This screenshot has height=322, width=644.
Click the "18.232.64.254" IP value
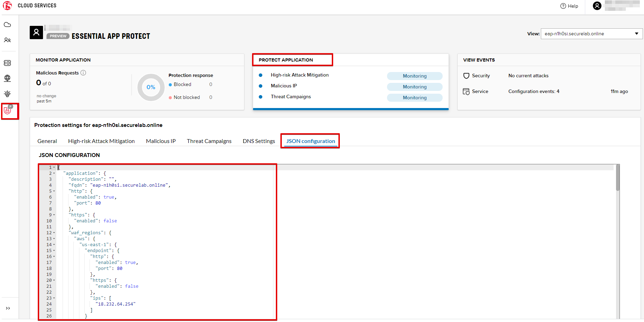click(115, 304)
